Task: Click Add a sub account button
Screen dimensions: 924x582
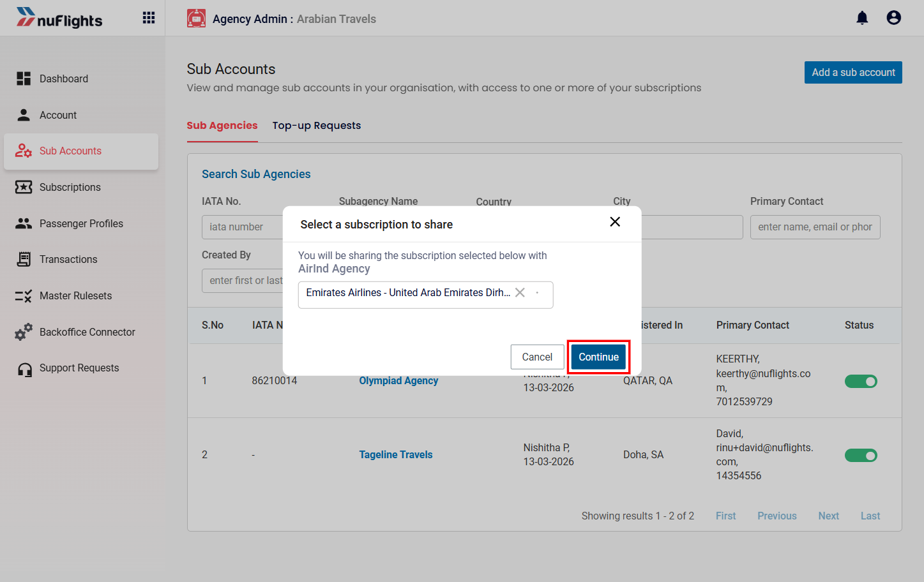Action: pyautogui.click(x=853, y=72)
